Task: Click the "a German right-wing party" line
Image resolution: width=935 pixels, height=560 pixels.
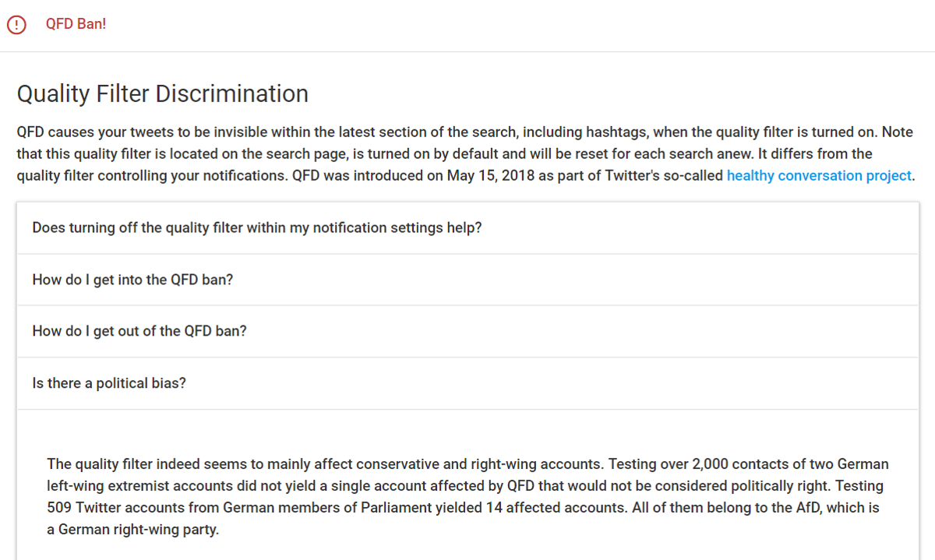Action: (133, 530)
